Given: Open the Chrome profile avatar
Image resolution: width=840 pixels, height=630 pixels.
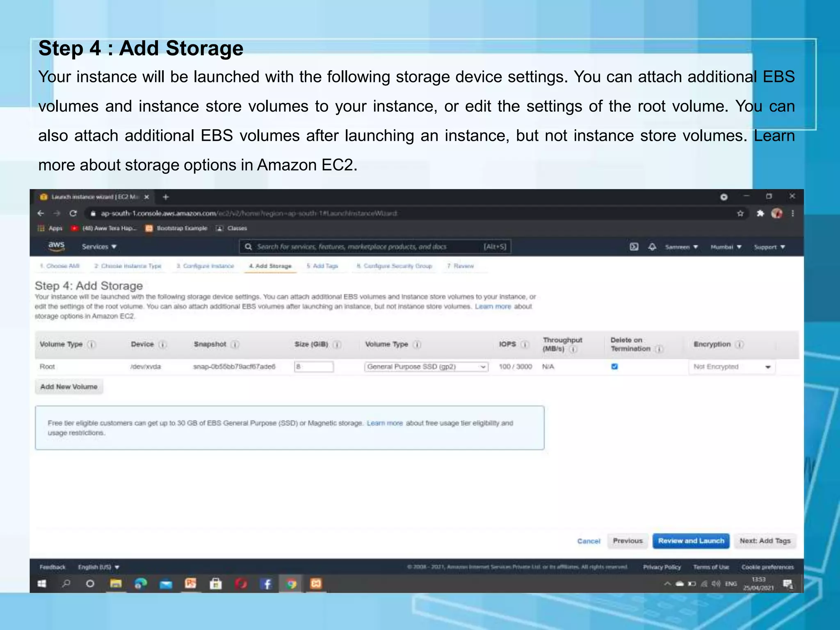Looking at the screenshot, I should pyautogui.click(x=776, y=213).
